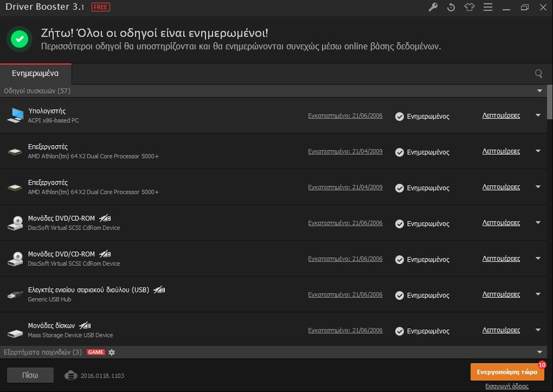Collapse the Οδηγοί συσκευών (57) section arrow
This screenshot has width=553, height=392.
pyautogui.click(x=539, y=91)
